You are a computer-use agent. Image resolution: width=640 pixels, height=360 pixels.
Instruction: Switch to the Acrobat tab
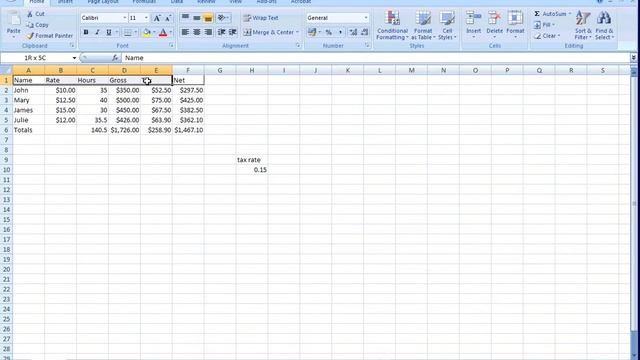tap(301, 2)
